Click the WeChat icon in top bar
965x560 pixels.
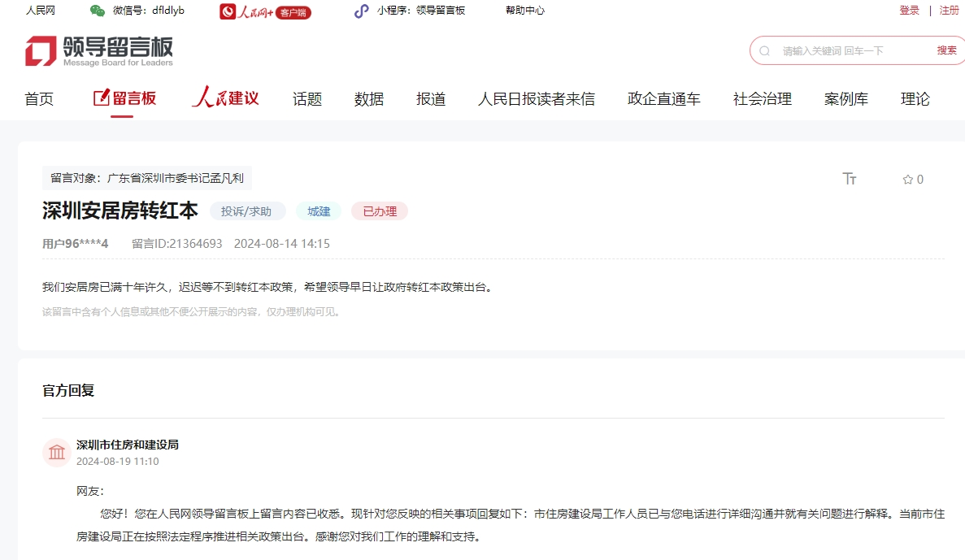point(98,11)
